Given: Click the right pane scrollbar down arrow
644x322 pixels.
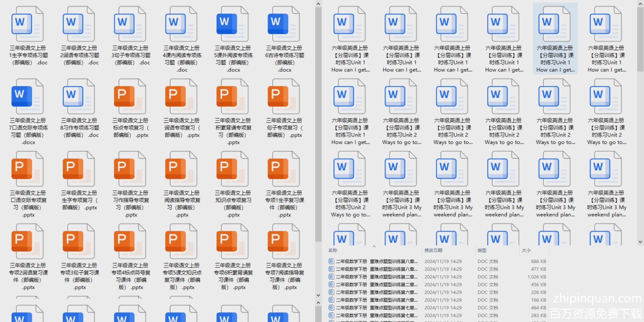Looking at the screenshot, I should click(x=640, y=241).
